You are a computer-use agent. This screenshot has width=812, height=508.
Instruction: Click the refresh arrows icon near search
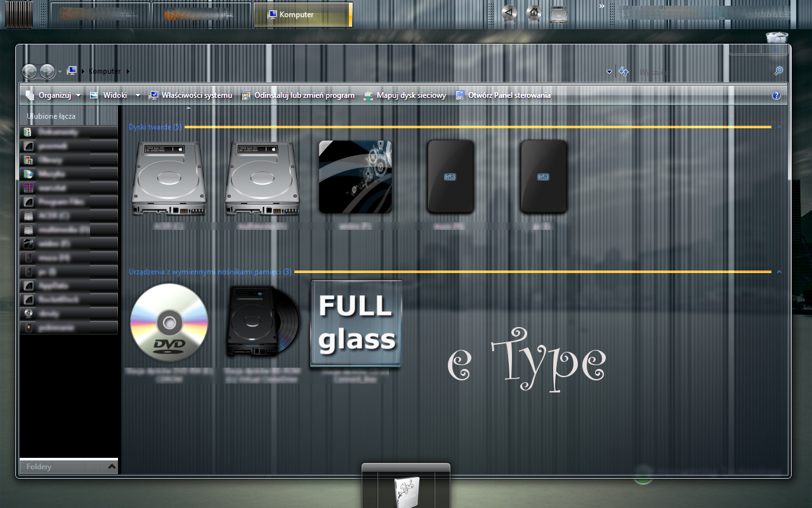click(624, 71)
